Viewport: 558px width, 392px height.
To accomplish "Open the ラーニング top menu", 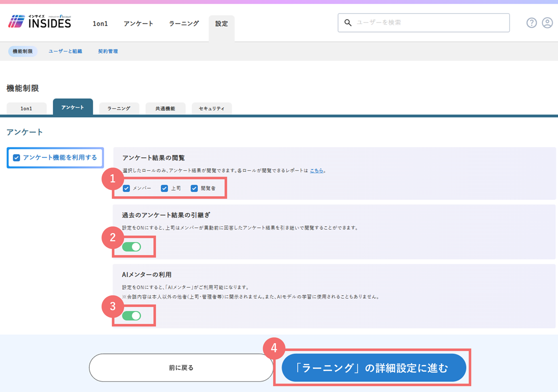I will (184, 24).
